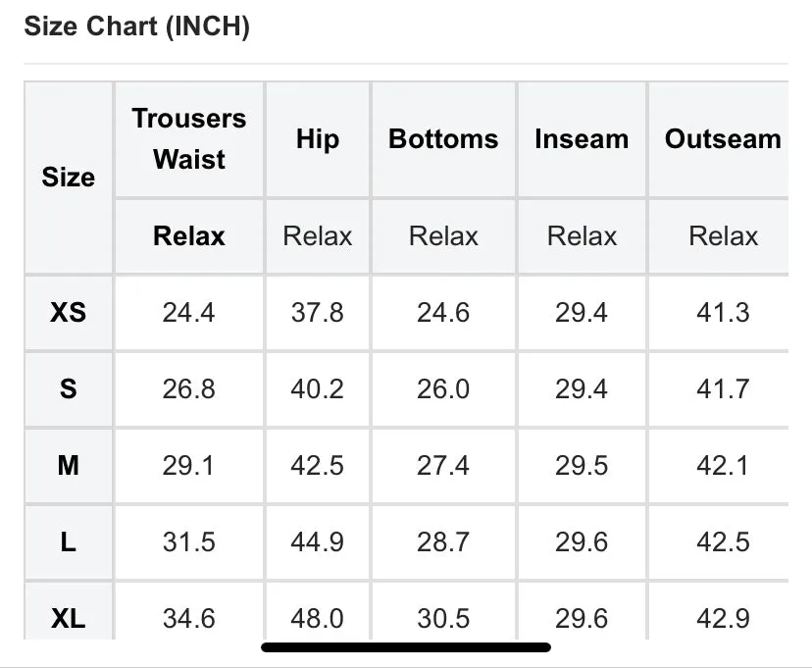Click M inseam value 29.5

click(582, 465)
